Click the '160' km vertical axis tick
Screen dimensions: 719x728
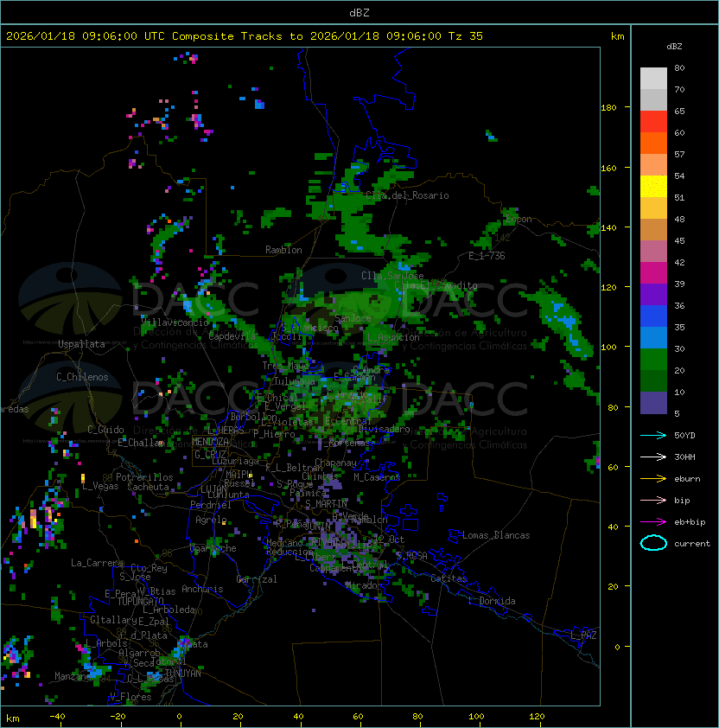pos(608,168)
